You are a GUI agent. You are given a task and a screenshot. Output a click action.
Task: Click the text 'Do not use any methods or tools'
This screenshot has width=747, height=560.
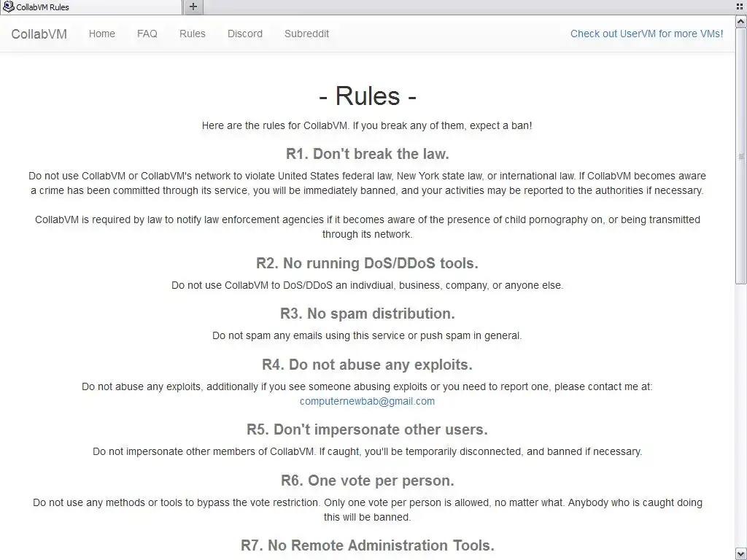368,510
